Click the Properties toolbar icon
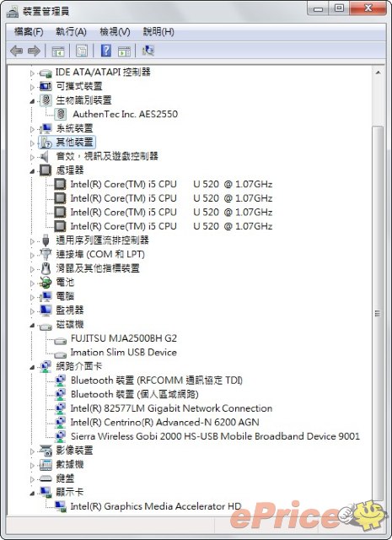Image resolution: width=392 pixels, height=540 pixels. pos(82,51)
